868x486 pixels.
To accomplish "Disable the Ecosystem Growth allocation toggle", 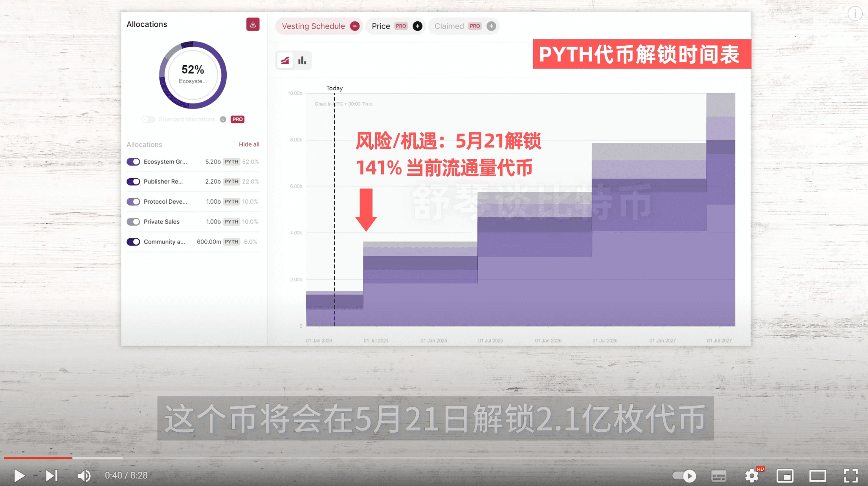I will click(x=134, y=162).
